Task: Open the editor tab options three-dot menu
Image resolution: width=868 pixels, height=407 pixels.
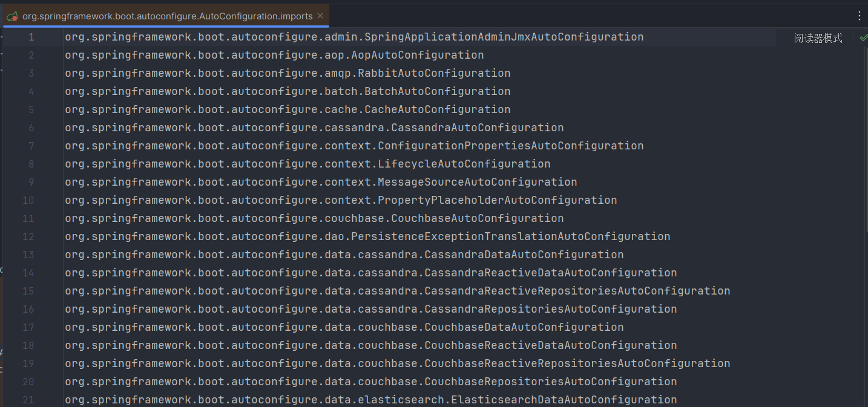Action: point(860,16)
